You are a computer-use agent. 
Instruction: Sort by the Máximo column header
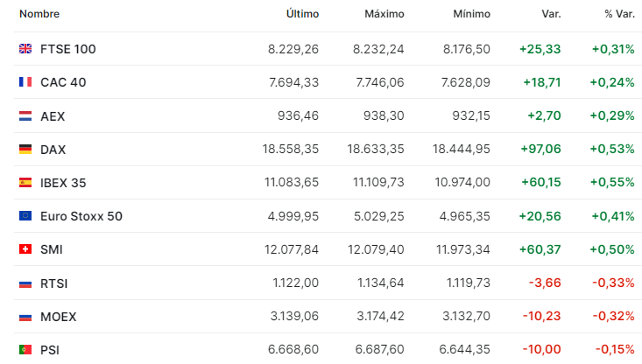point(384,14)
